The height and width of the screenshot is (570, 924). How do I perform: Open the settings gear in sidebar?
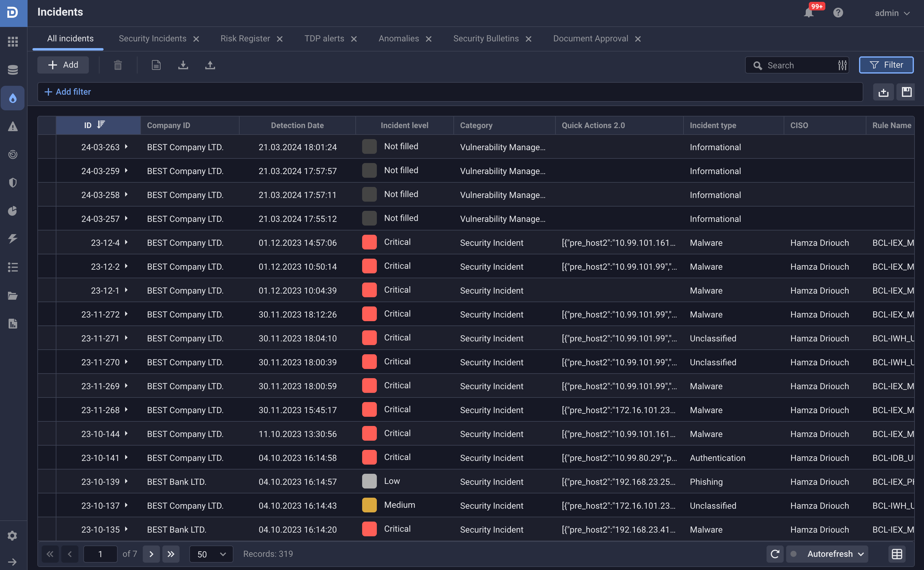(x=13, y=536)
